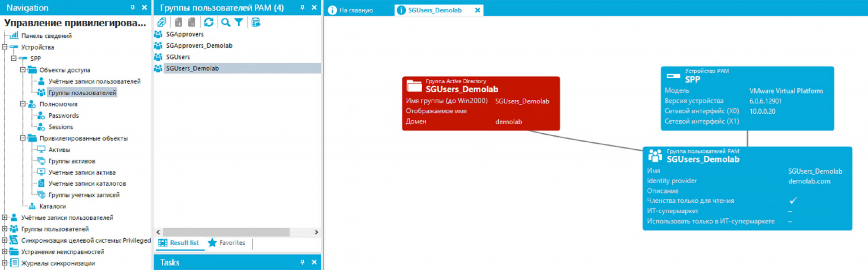Click the grayed delete object icon

[191, 22]
